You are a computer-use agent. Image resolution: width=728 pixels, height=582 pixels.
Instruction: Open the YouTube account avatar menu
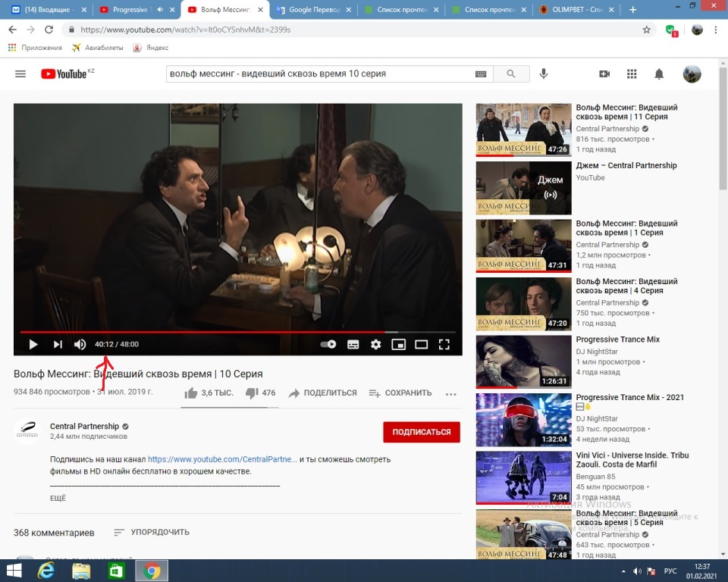692,74
